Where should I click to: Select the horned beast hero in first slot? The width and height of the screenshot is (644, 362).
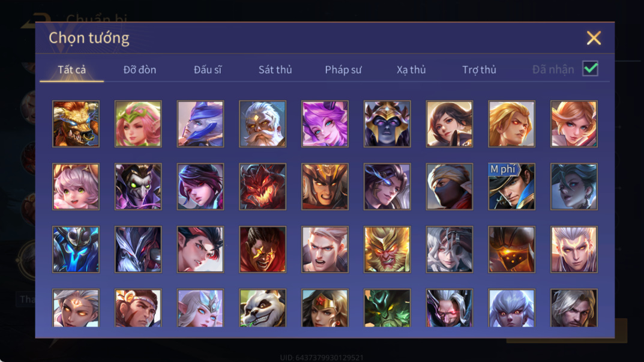(x=76, y=124)
